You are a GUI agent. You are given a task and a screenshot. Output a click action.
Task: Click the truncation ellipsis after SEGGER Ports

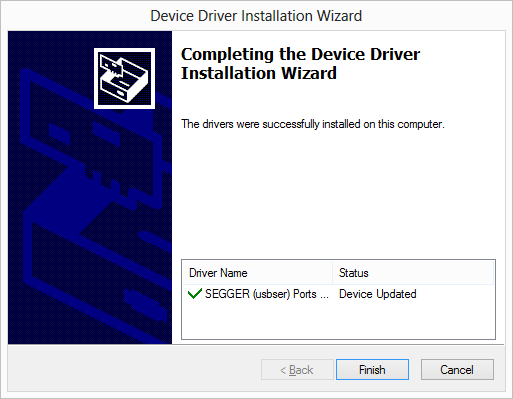324,294
